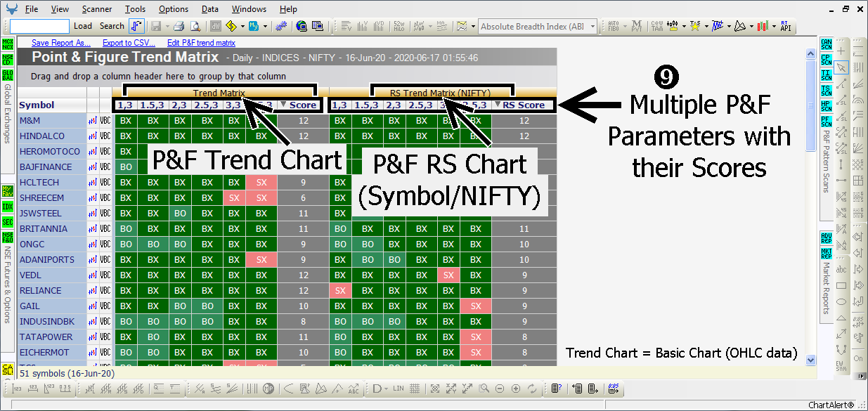
Task: Open the GLOBAL sidebar icon
Action: click(8, 74)
